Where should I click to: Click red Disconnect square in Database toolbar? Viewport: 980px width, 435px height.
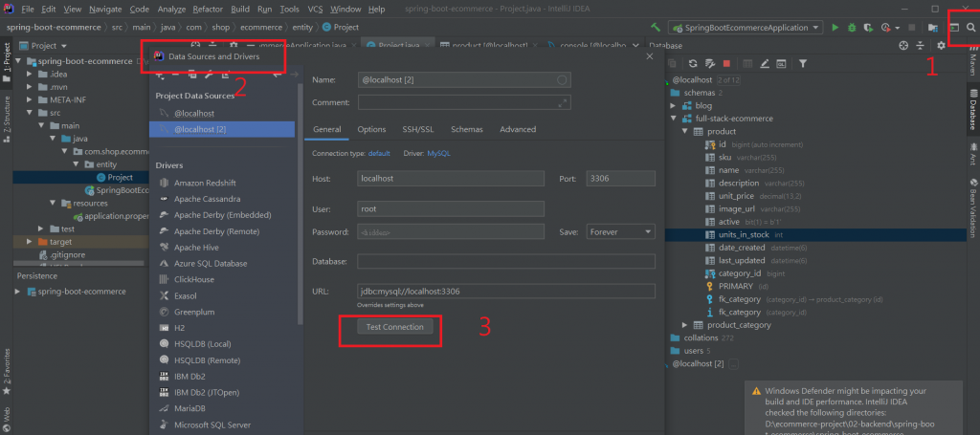[x=726, y=63]
